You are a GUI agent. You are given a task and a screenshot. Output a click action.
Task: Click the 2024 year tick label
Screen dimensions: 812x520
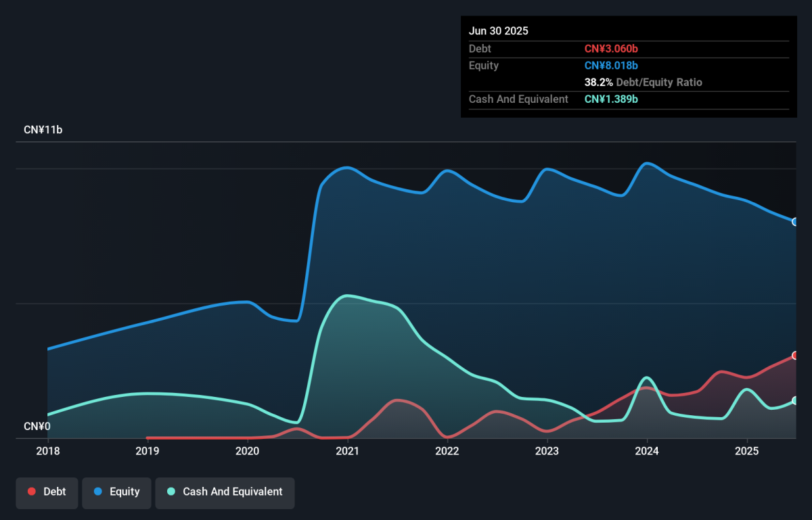coord(647,451)
